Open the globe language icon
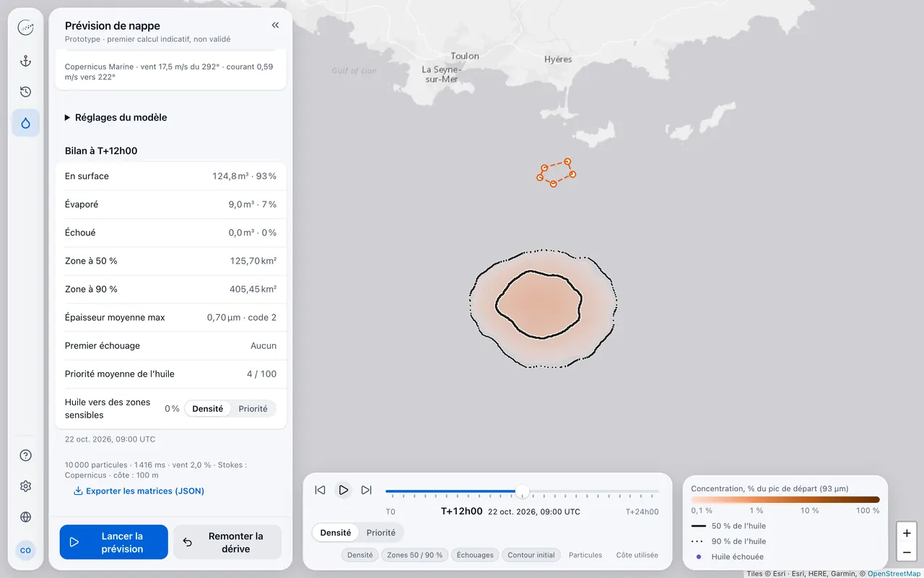 [25, 517]
